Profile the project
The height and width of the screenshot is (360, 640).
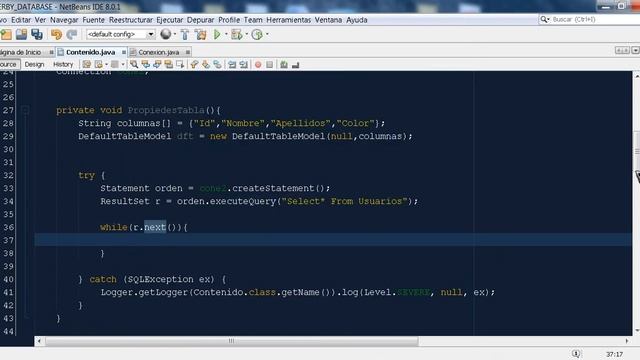pos(257,35)
